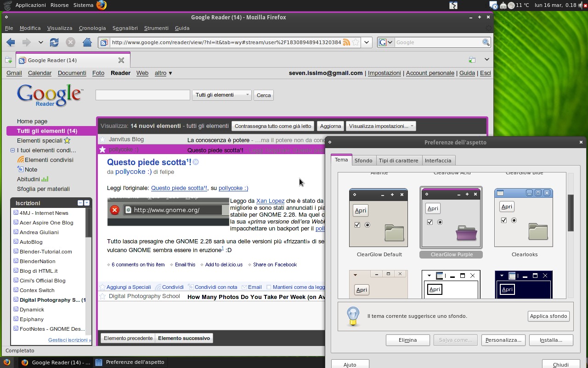588x368 pixels.
Task: Open the altro menu in Google bar
Action: [163, 73]
